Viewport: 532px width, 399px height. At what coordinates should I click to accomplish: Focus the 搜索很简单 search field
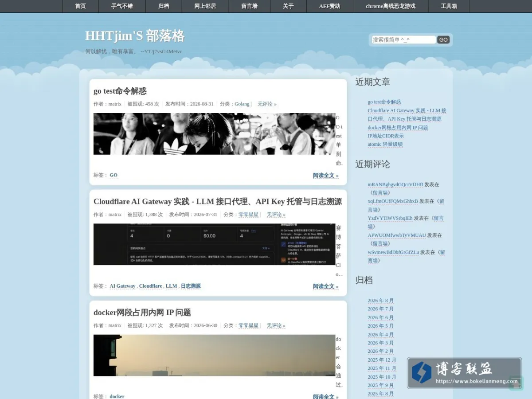pyautogui.click(x=404, y=39)
